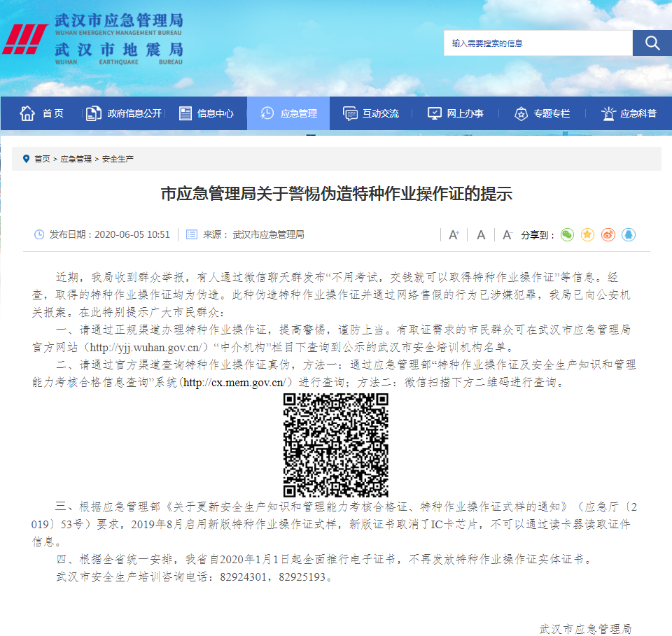Open 应急科普 navigation menu
This screenshot has height=636, width=672.
pos(629,113)
